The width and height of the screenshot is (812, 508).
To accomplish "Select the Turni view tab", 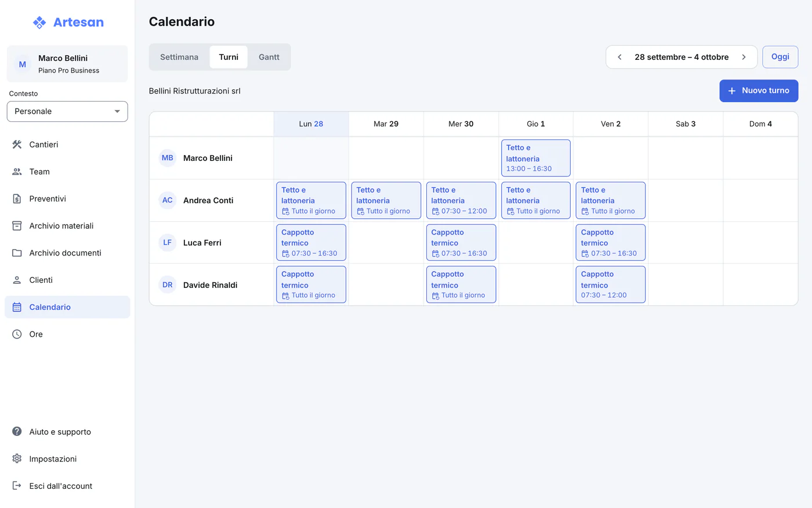I will point(229,57).
